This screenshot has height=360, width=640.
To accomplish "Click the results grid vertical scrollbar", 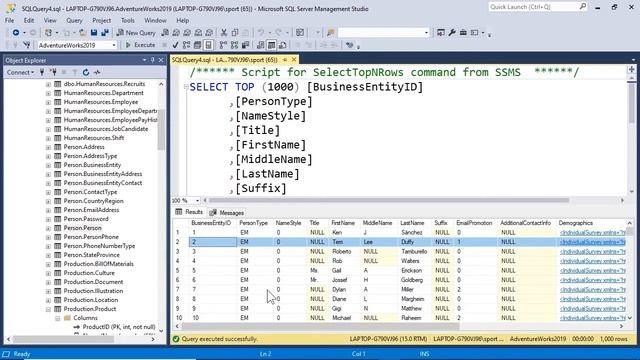I will click(629, 231).
